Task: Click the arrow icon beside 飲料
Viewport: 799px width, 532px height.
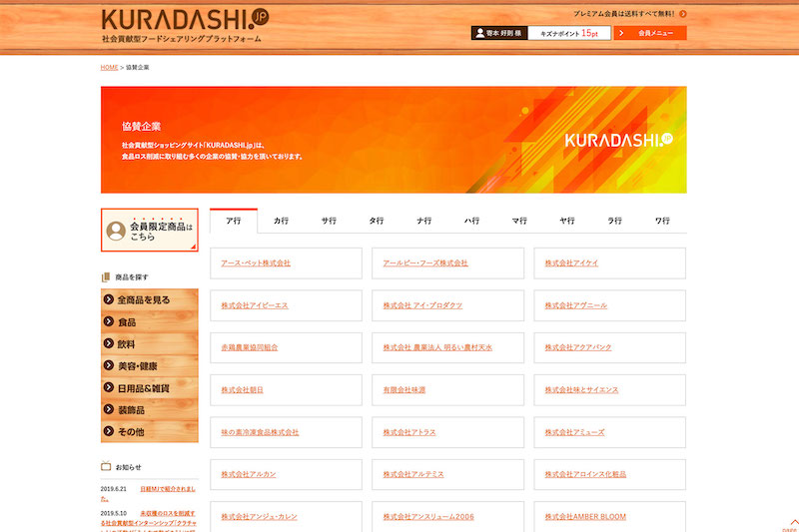Action: coord(109,343)
